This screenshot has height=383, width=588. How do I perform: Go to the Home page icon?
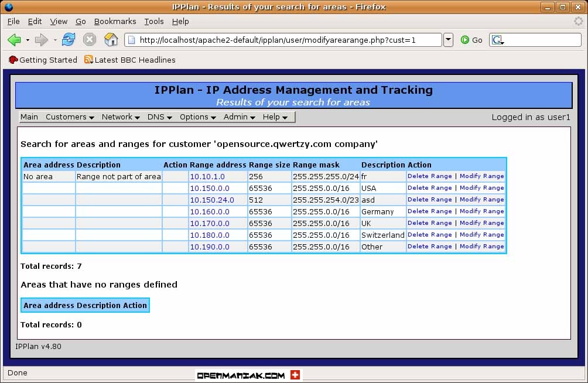point(111,39)
